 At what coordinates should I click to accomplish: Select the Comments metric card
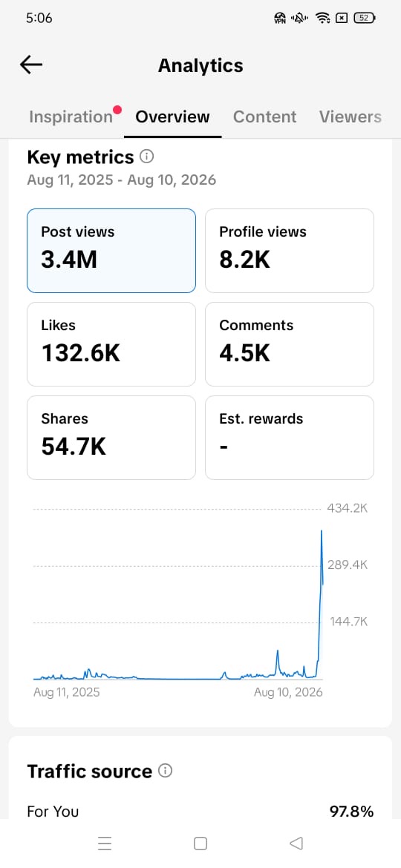(290, 343)
